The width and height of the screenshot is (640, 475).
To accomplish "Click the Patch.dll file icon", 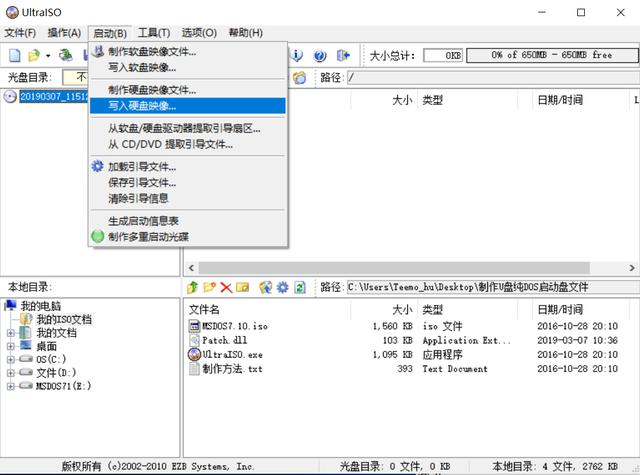I will [195, 340].
